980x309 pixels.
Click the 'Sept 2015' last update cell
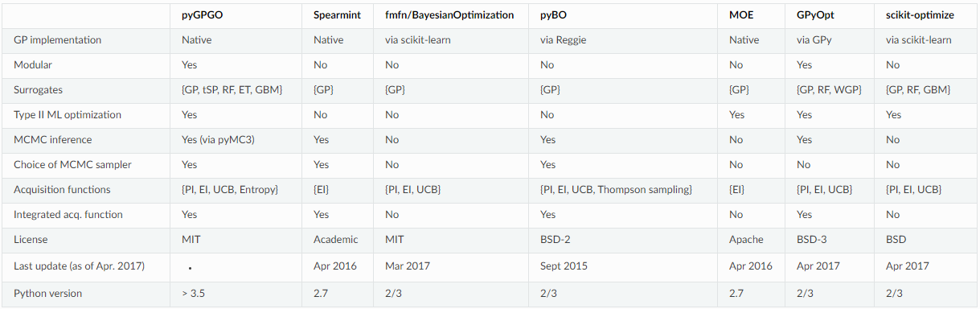565,266
